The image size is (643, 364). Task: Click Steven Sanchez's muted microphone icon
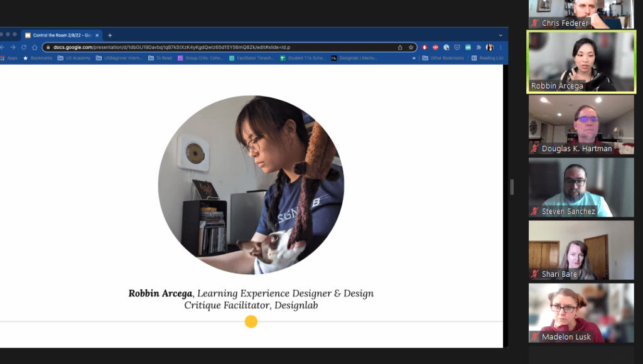point(535,211)
